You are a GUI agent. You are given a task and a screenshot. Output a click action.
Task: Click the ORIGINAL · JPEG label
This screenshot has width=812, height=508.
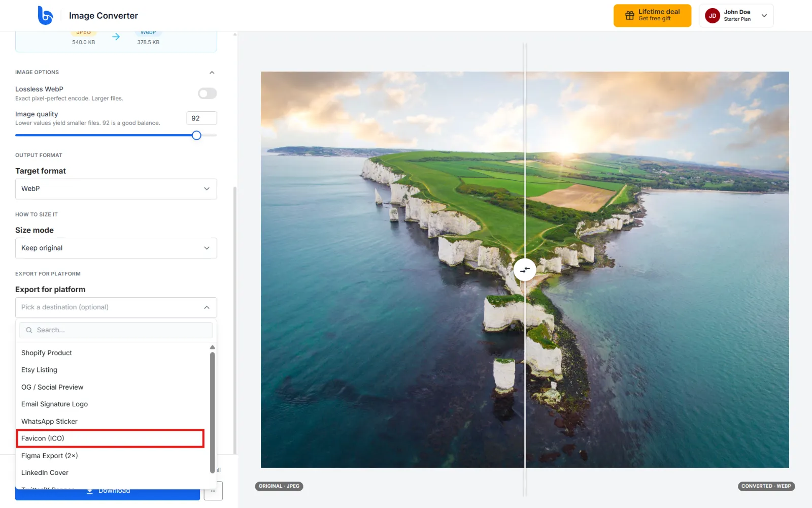(279, 486)
